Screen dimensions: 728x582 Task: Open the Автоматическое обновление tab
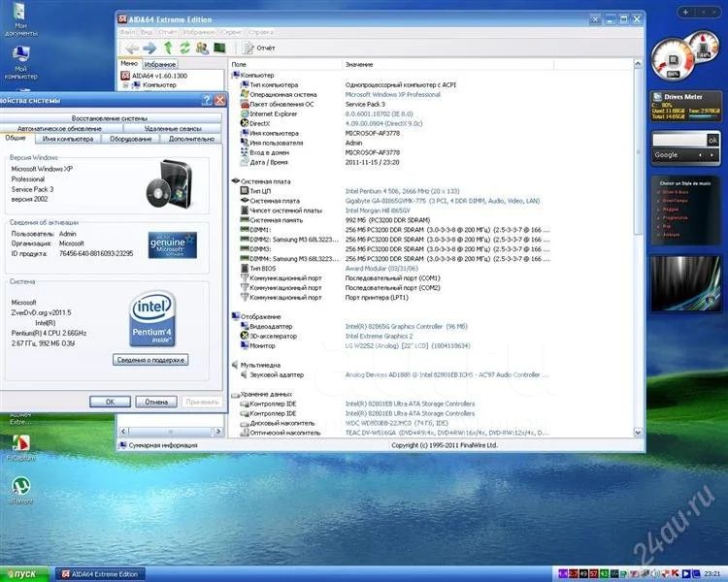pyautogui.click(x=59, y=129)
